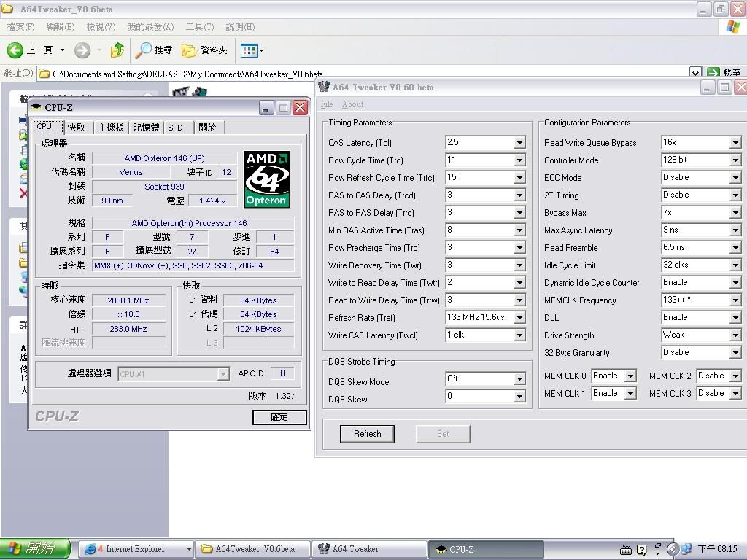This screenshot has height=560, width=747.
Task: Switch to the 記憶體 tab in CPU-Z
Action: point(146,127)
